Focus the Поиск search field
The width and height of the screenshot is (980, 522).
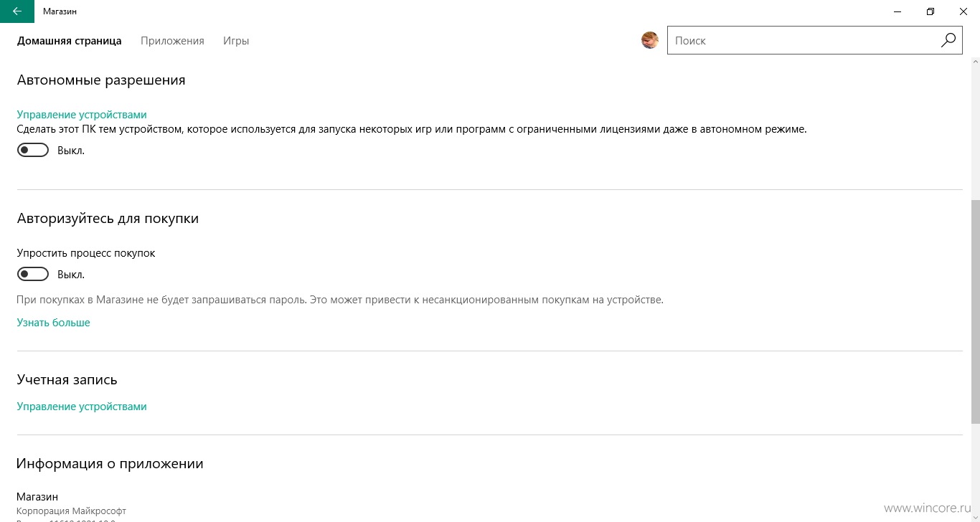[x=802, y=41]
